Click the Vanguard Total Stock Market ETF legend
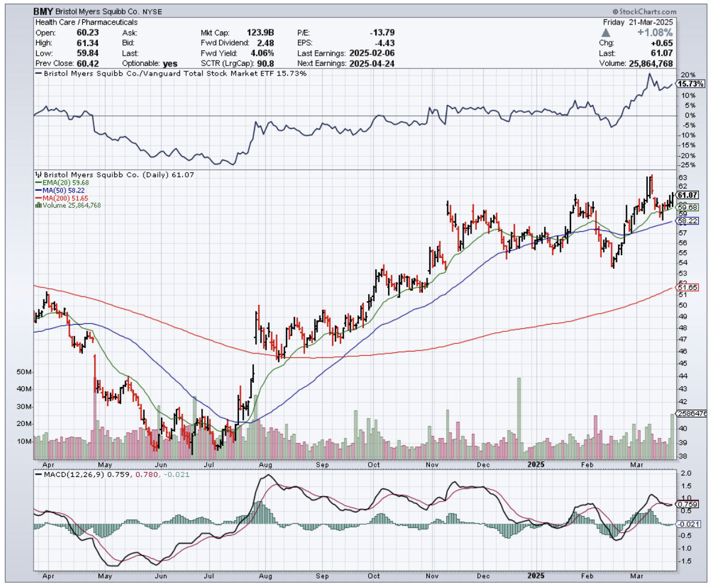The width and height of the screenshot is (711, 588). (x=171, y=73)
